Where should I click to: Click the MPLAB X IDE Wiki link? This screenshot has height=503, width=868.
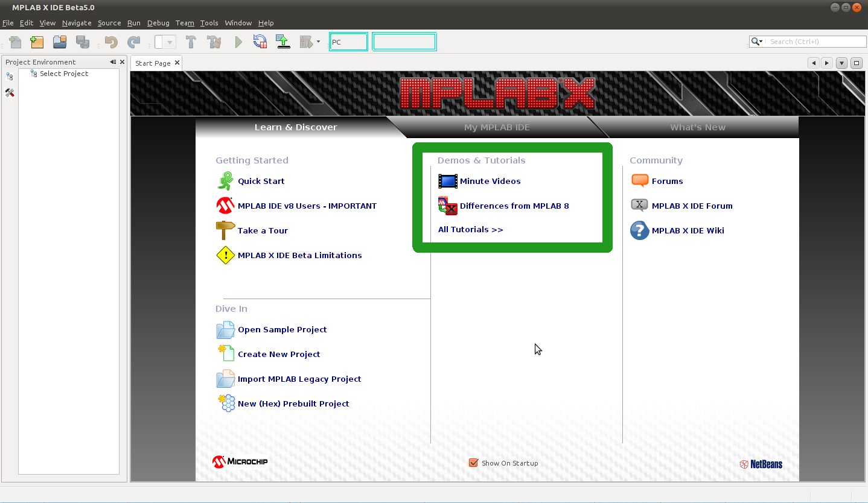(689, 230)
